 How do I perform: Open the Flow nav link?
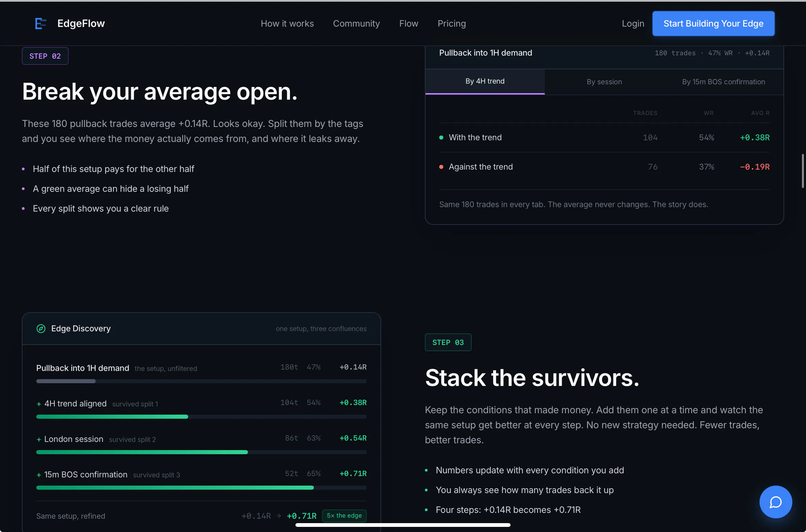point(408,24)
